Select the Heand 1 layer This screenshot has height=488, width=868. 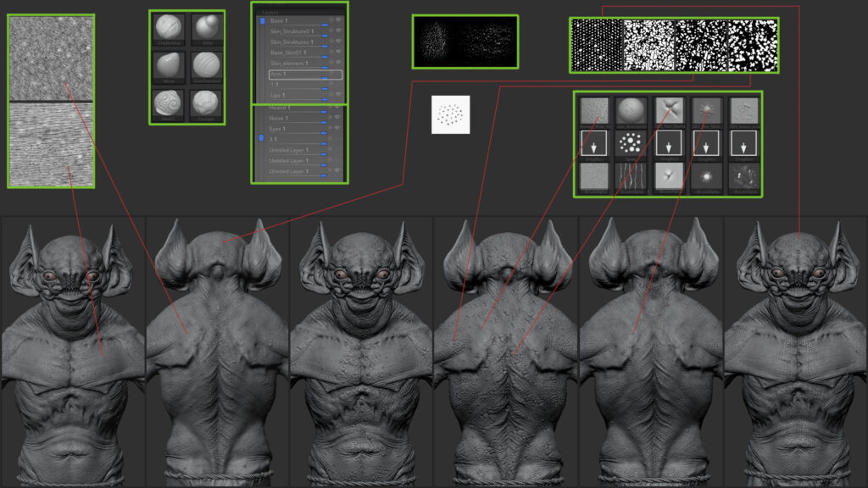(304, 108)
